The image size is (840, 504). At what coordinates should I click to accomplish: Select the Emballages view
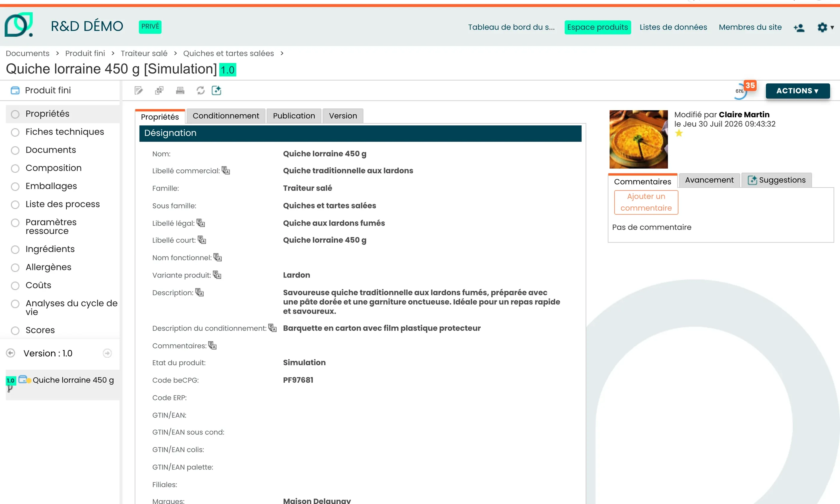pos(51,186)
